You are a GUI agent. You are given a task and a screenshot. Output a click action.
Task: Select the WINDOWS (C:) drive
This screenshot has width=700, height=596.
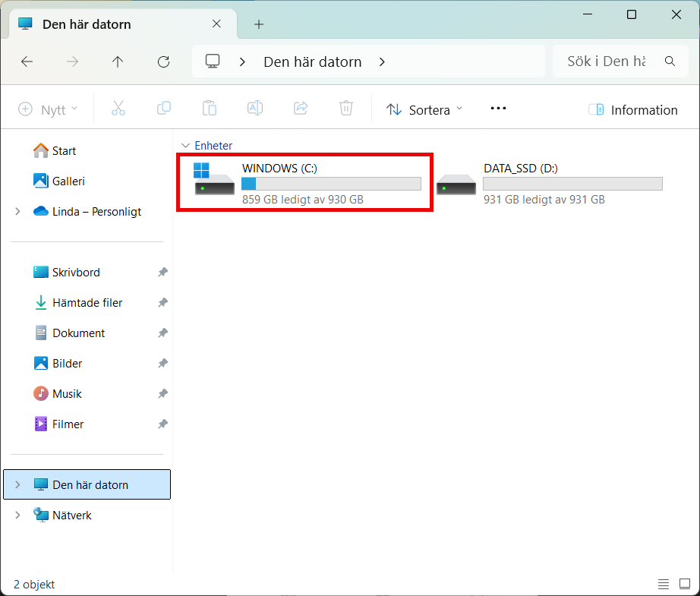click(305, 182)
